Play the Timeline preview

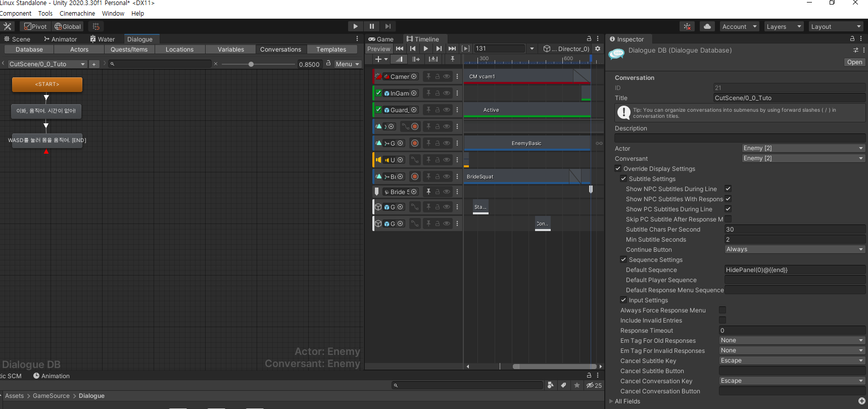click(x=426, y=49)
